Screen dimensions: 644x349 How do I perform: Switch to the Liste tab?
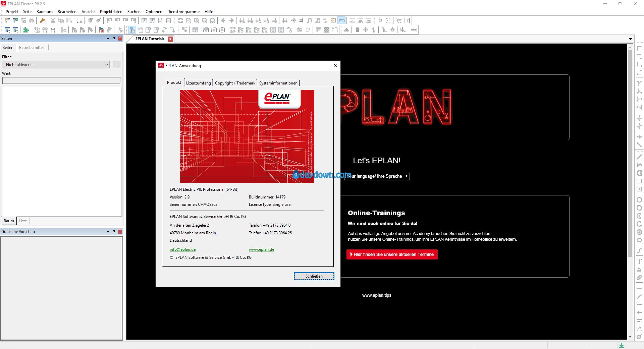coord(23,221)
